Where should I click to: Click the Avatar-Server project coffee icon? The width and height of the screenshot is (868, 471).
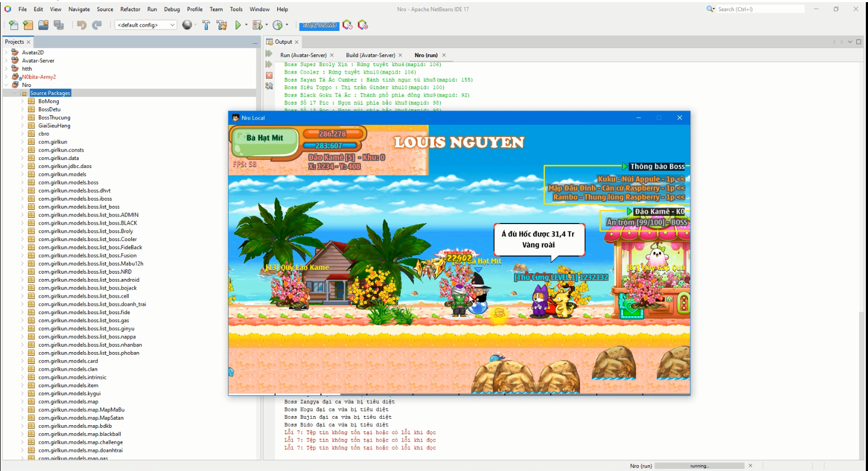[15, 60]
